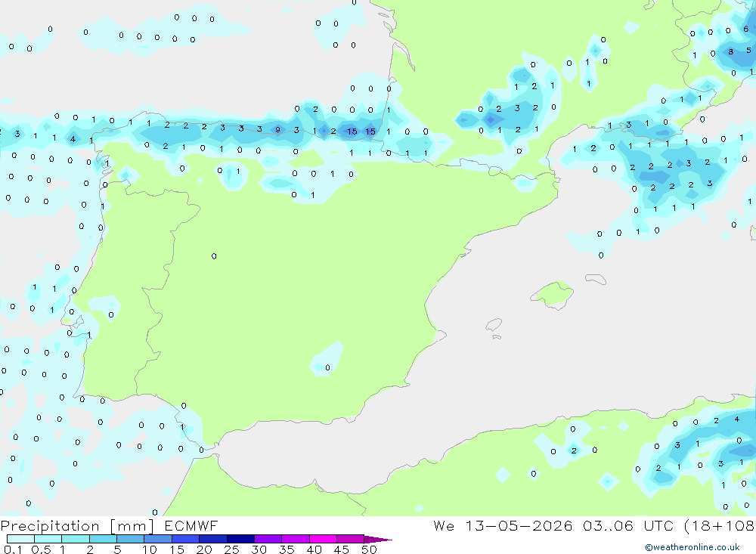
Task: Click the legend scale label '45'
Action: point(342,549)
